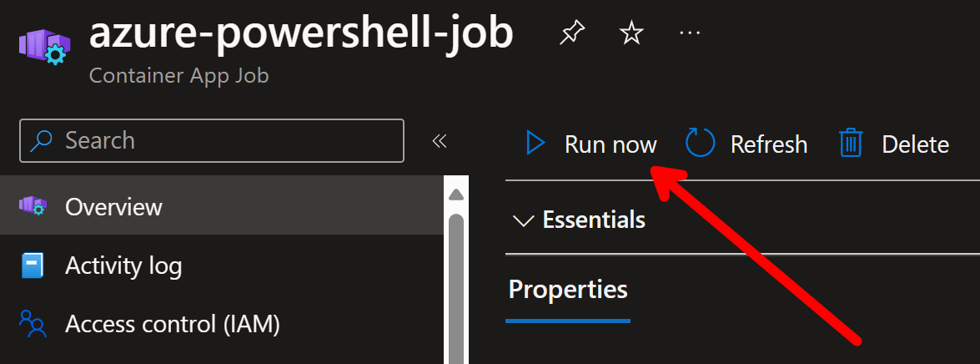Collapse the Essentials section chevron
980x364 pixels.
(522, 220)
